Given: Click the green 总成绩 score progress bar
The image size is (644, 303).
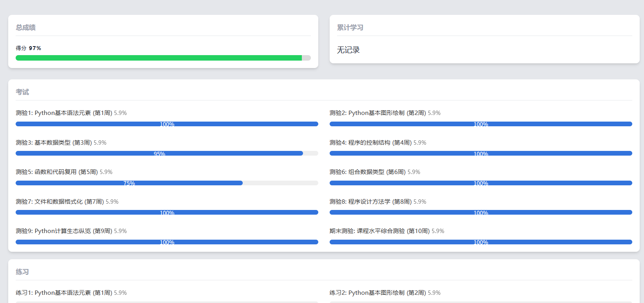Looking at the screenshot, I should pos(163,58).
